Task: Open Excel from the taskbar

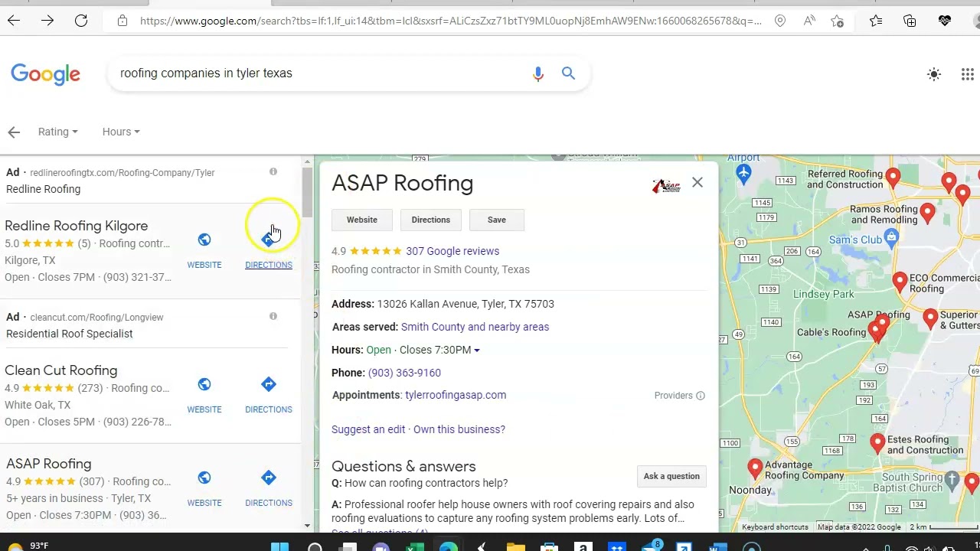Action: [415, 547]
